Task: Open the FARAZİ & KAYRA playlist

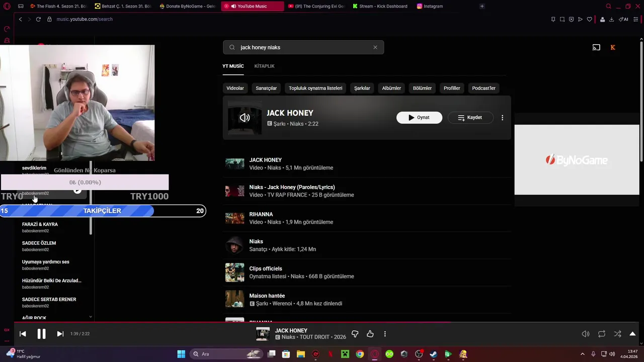Action: coord(40,224)
